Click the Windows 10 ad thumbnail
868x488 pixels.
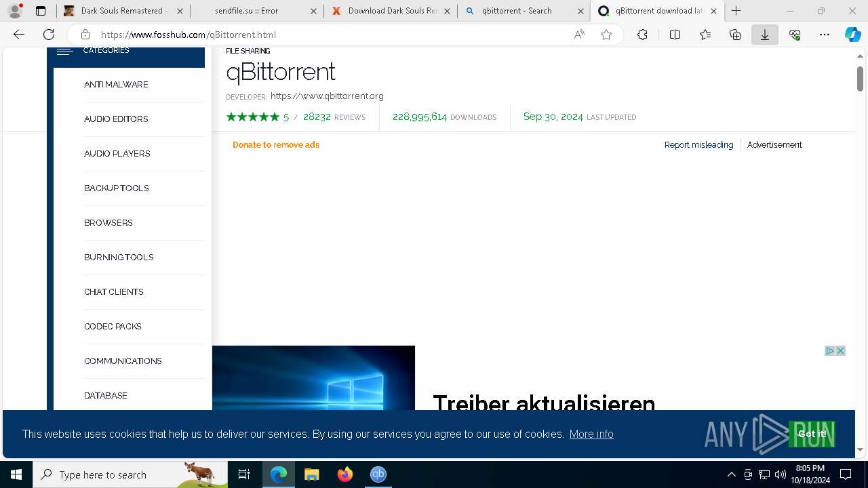click(313, 378)
